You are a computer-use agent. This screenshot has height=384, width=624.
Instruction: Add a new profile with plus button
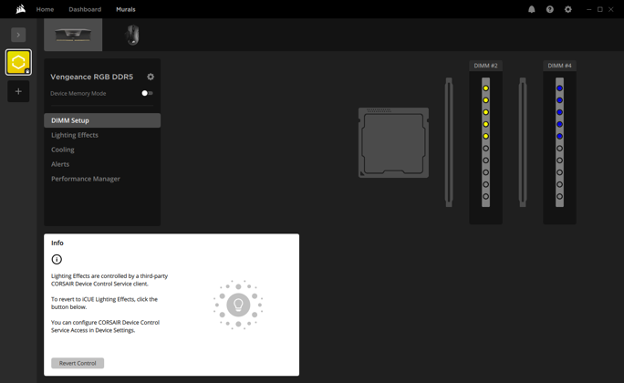point(18,91)
